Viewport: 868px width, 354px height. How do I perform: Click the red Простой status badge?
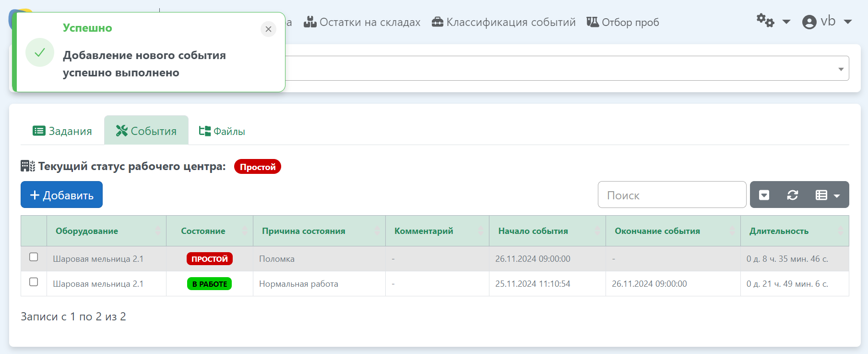click(x=257, y=167)
